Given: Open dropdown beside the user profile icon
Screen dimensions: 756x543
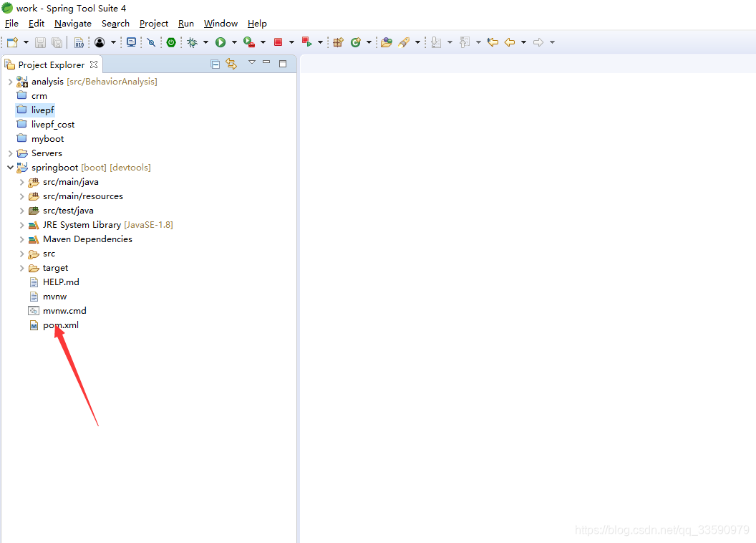Looking at the screenshot, I should [113, 42].
